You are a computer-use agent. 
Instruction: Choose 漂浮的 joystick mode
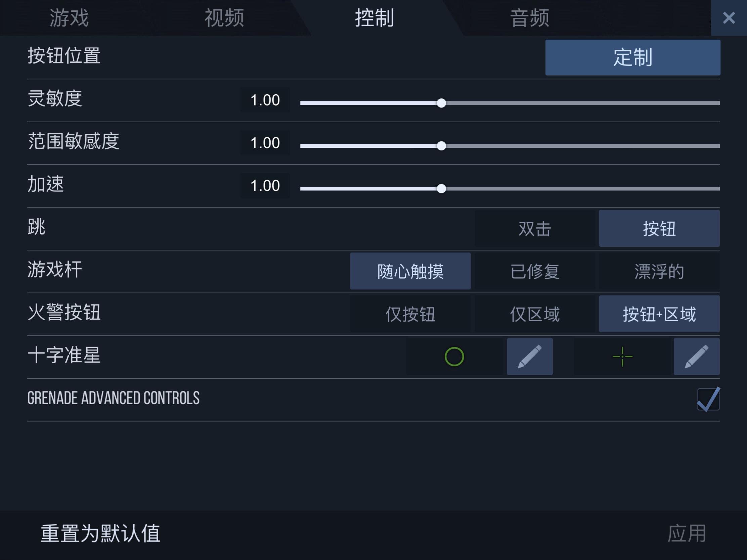[659, 271]
